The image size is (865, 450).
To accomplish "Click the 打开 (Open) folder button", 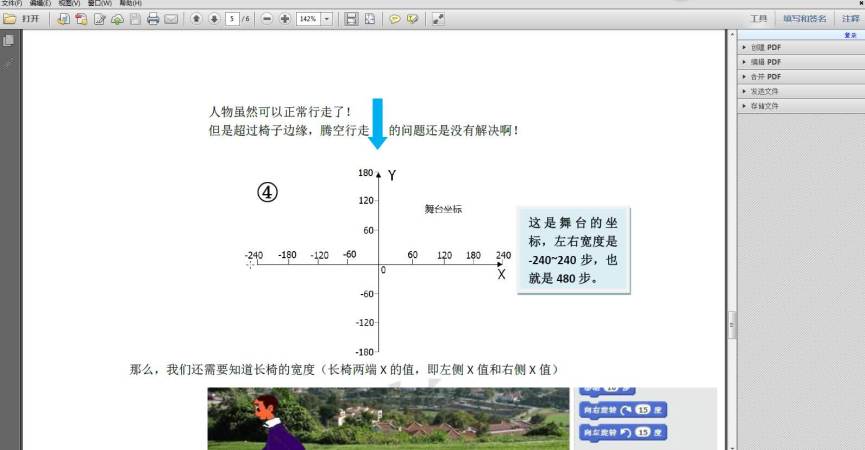I will coord(22,19).
